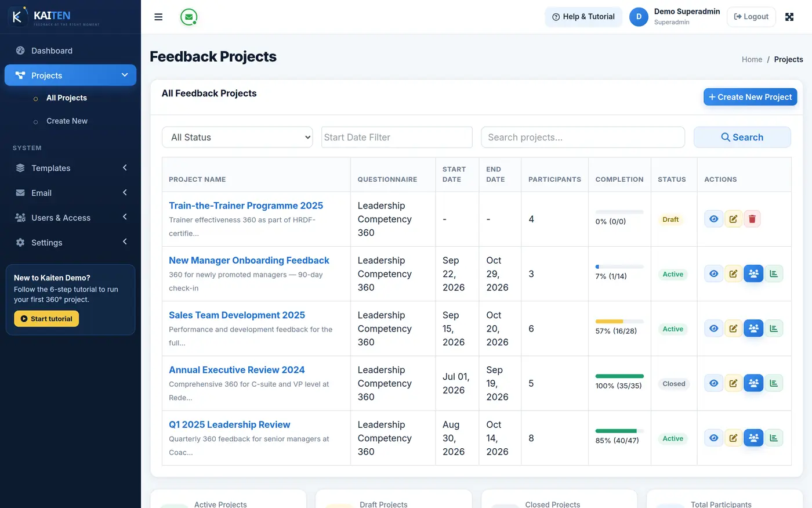Image resolution: width=812 pixels, height=508 pixels.
Task: Expand the Settings sidebar menu
Action: (x=70, y=243)
